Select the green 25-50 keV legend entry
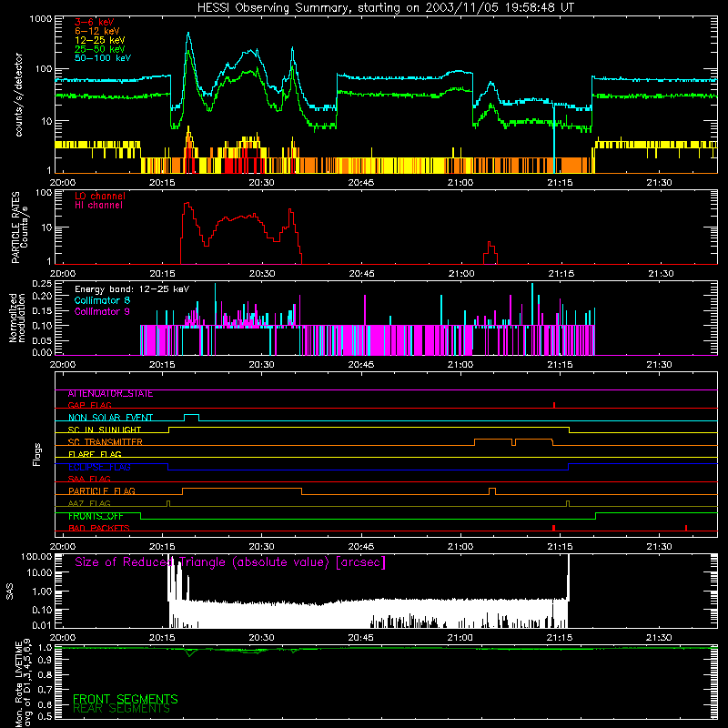728x728 pixels. pyautogui.click(x=100, y=49)
